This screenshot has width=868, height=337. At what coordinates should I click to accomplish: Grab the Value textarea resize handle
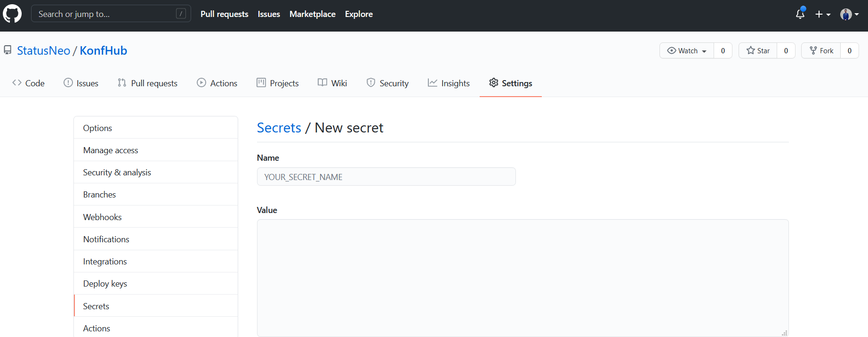tap(784, 333)
